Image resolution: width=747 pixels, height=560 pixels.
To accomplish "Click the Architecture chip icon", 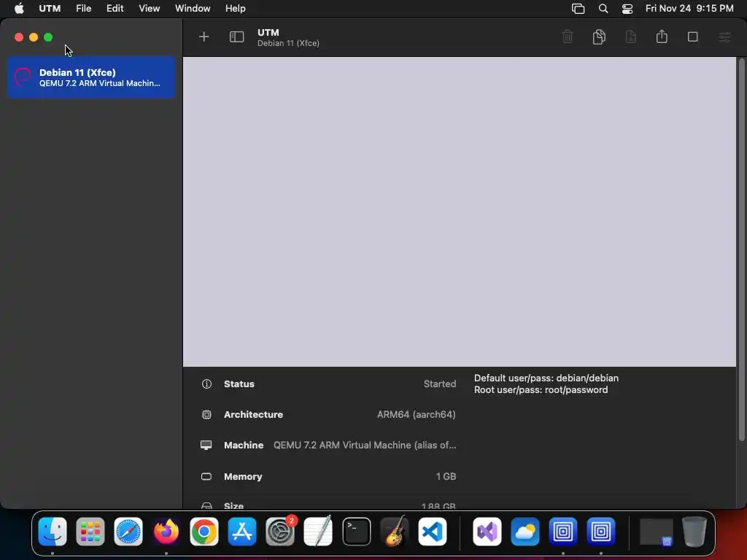I will (206, 415).
